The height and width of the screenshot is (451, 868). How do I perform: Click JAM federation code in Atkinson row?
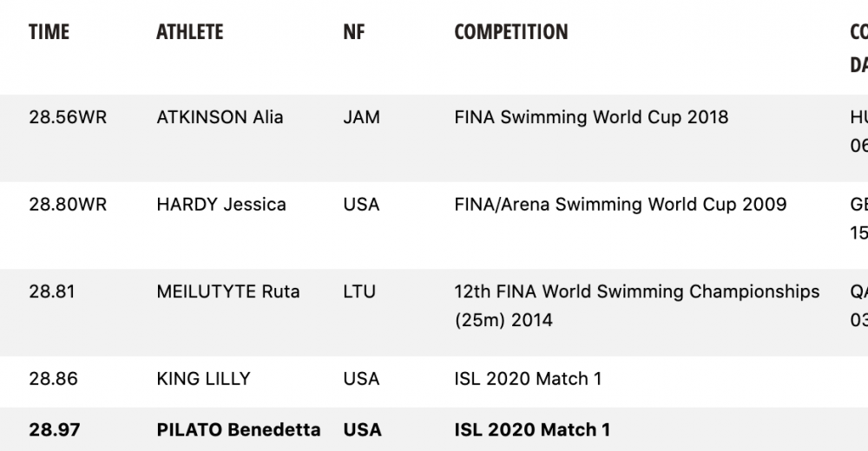361,117
